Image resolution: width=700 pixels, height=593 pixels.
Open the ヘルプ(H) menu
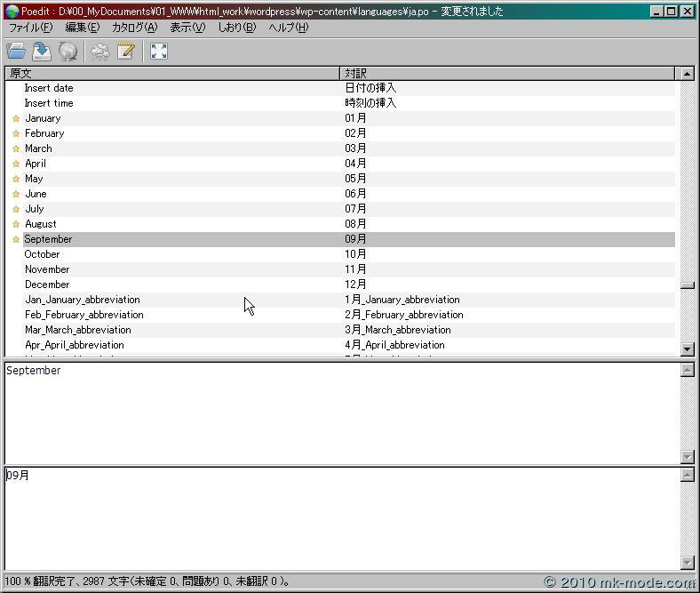(289, 28)
